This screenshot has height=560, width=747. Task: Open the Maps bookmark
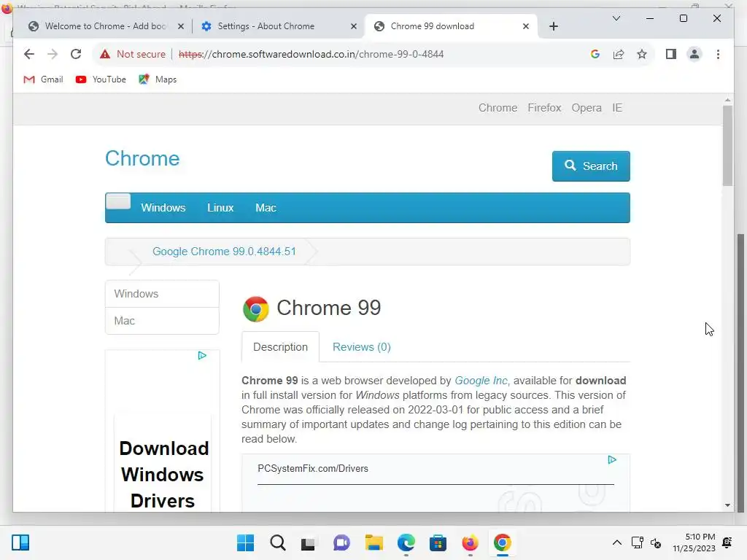(x=158, y=79)
